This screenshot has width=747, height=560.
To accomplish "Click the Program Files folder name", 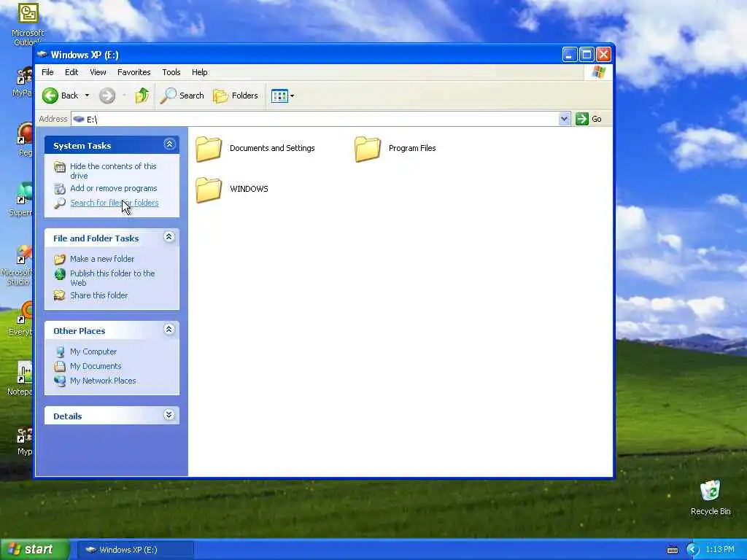I will (412, 148).
